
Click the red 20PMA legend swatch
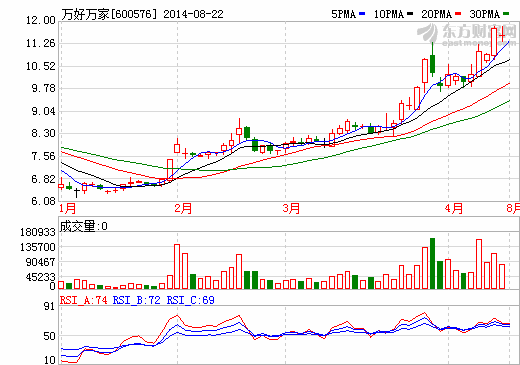point(458,14)
